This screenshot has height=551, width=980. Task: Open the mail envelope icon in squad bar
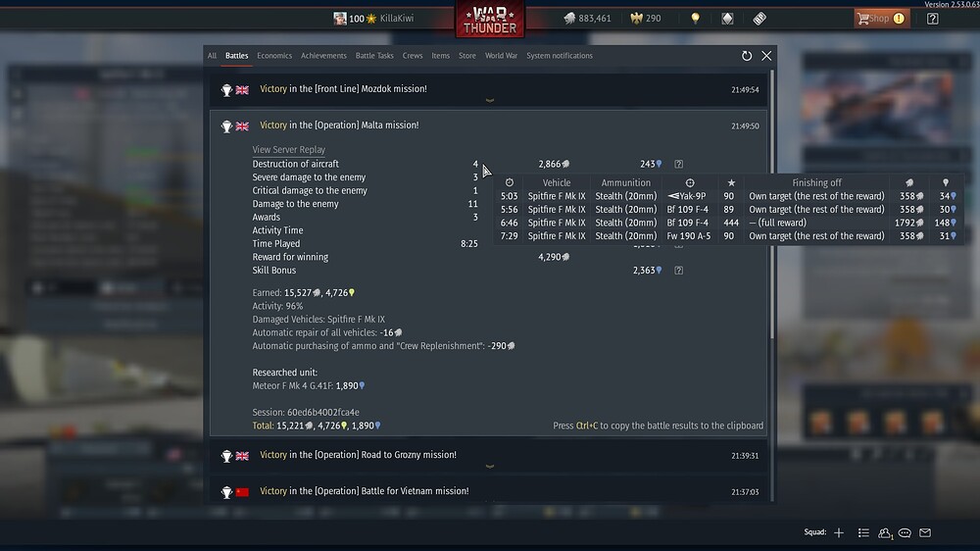(x=925, y=533)
